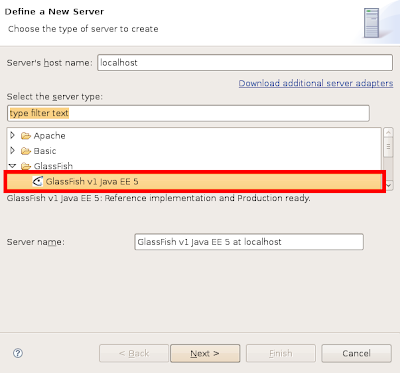Select GlassFish v1 Java EE 5 row

(194, 181)
